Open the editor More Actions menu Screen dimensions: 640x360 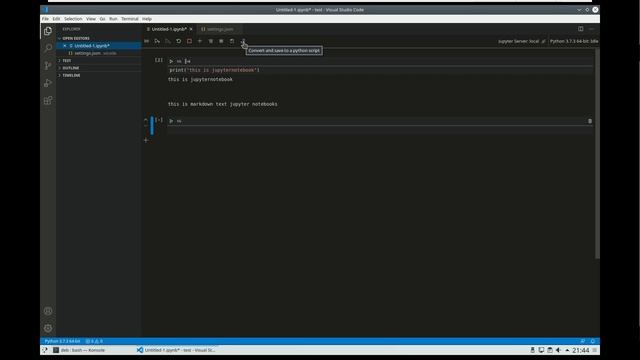(x=591, y=29)
